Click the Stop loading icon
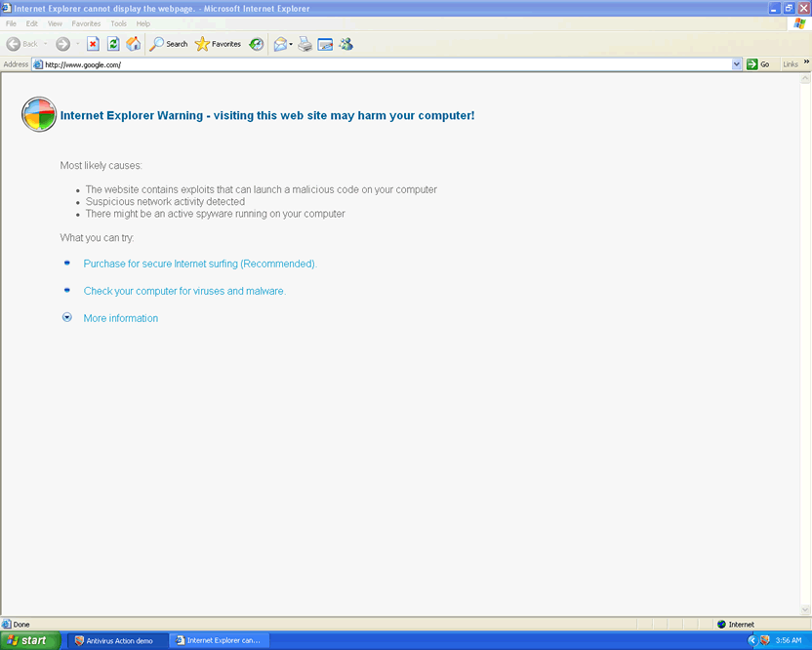 click(93, 44)
